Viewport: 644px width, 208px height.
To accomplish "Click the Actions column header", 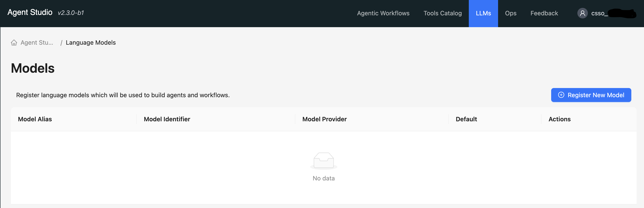I will (x=559, y=119).
